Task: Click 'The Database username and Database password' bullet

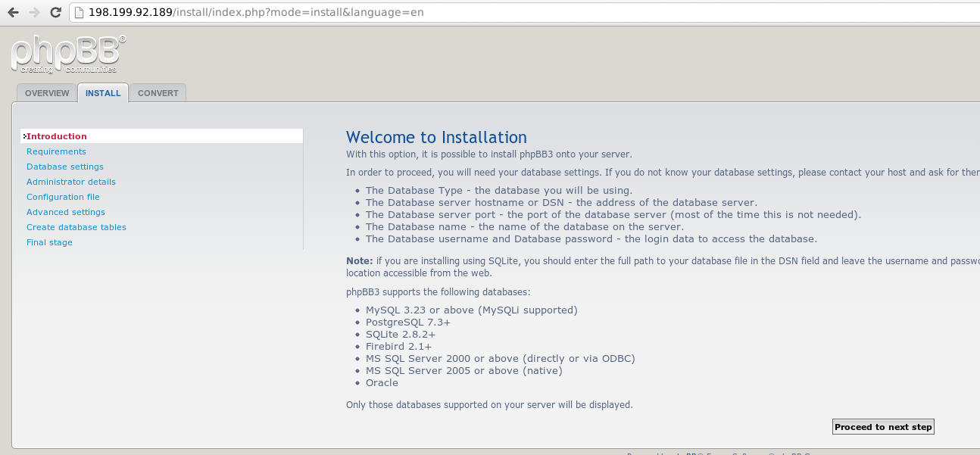Action: tap(591, 239)
